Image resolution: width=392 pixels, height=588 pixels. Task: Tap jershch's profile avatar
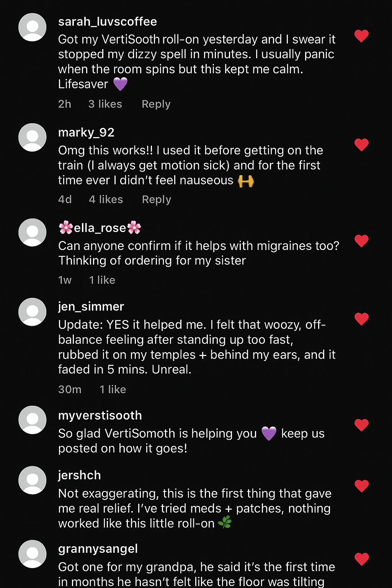[x=33, y=480]
